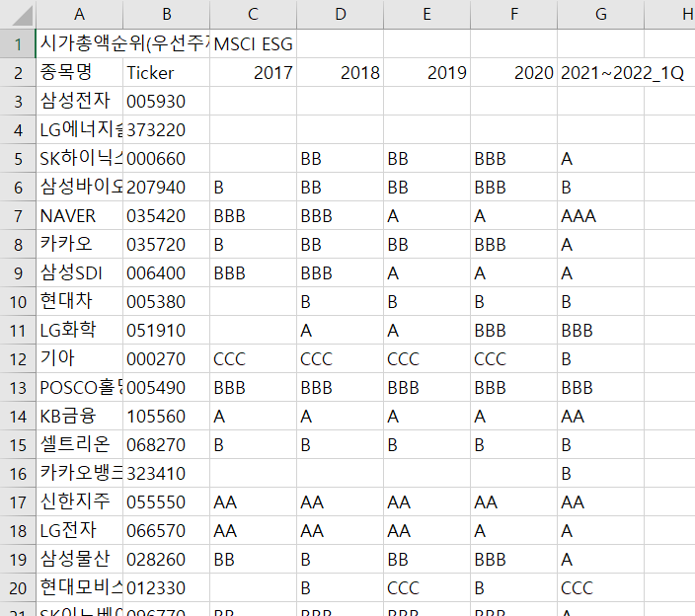Click the 'KB금융' stock name cell
The width and height of the screenshot is (695, 616).
79,417
